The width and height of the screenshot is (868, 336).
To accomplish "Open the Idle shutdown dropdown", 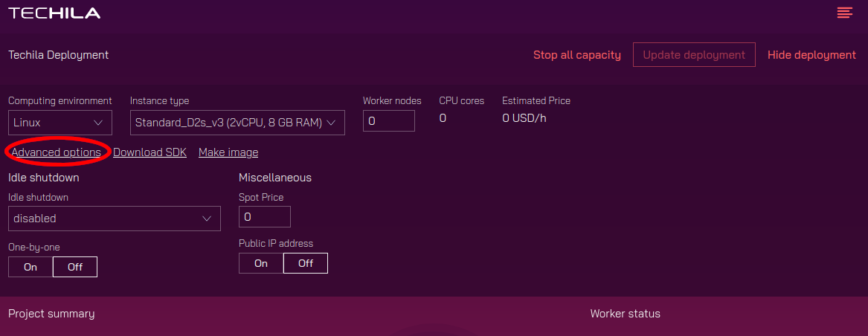I will (115, 219).
